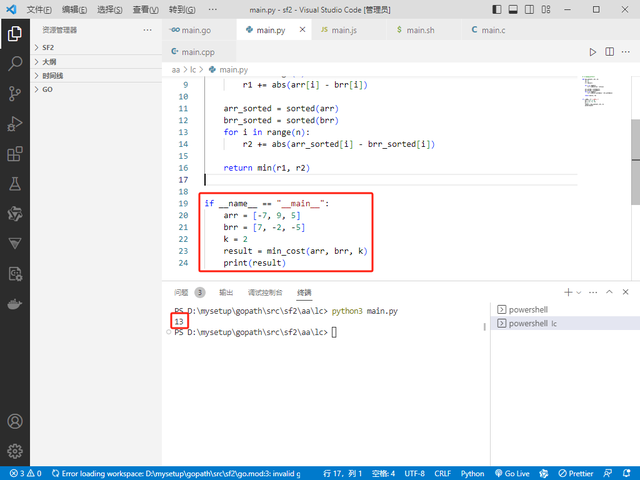
Task: Open the Manage settings gear
Action: (15, 451)
